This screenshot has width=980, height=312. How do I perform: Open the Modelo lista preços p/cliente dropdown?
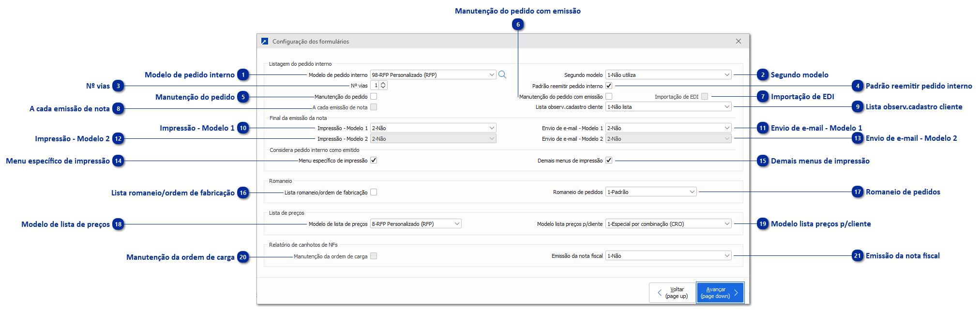point(668,224)
